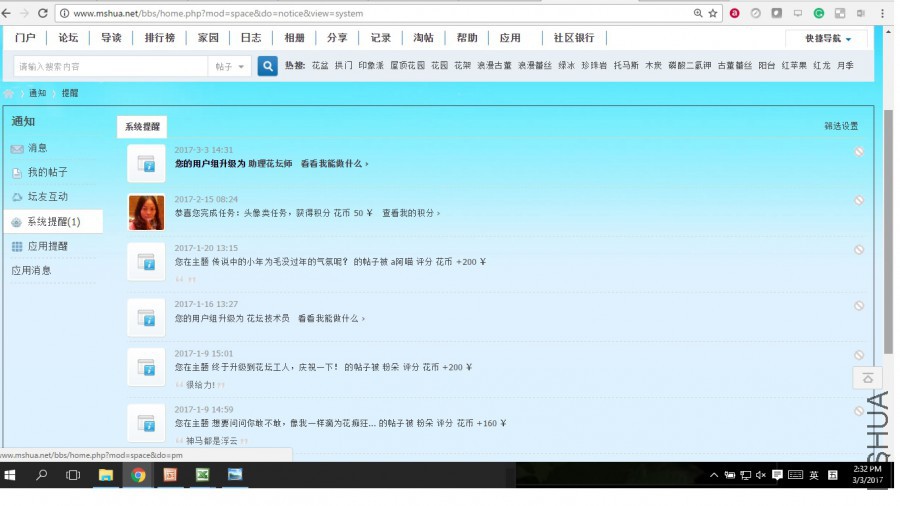Image resolution: width=900 pixels, height=506 pixels.
Task: Show hidden system tray icons
Action: point(714,475)
